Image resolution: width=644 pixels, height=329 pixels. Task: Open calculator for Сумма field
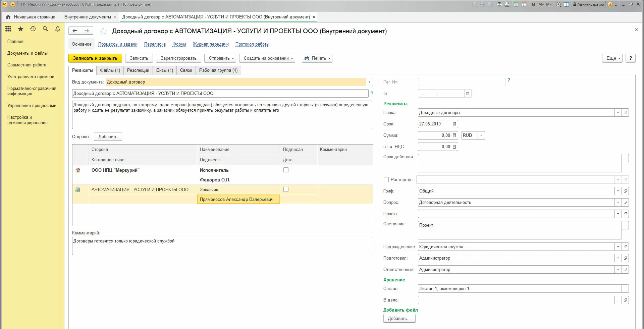pyautogui.click(x=454, y=135)
